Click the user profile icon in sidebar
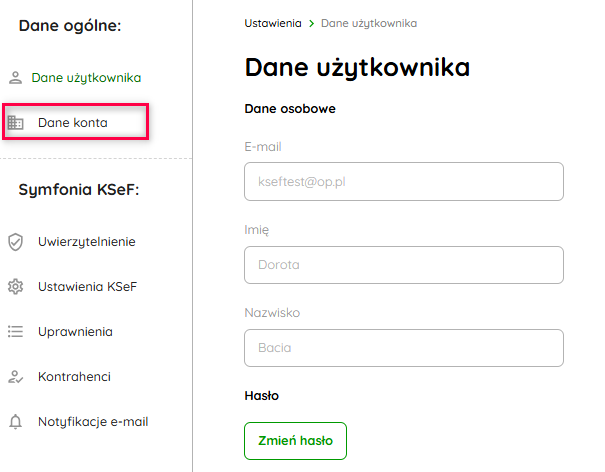Screen dimensions: 605x472 15,77
